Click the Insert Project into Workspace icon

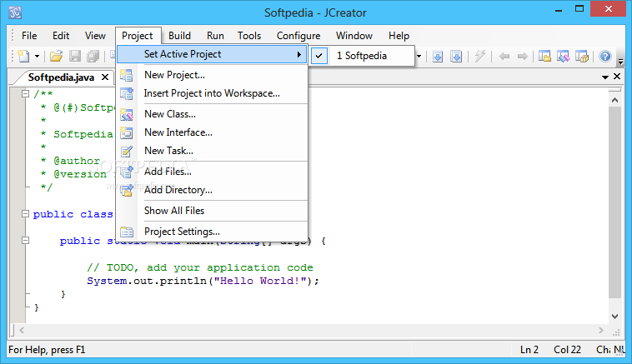tap(126, 93)
